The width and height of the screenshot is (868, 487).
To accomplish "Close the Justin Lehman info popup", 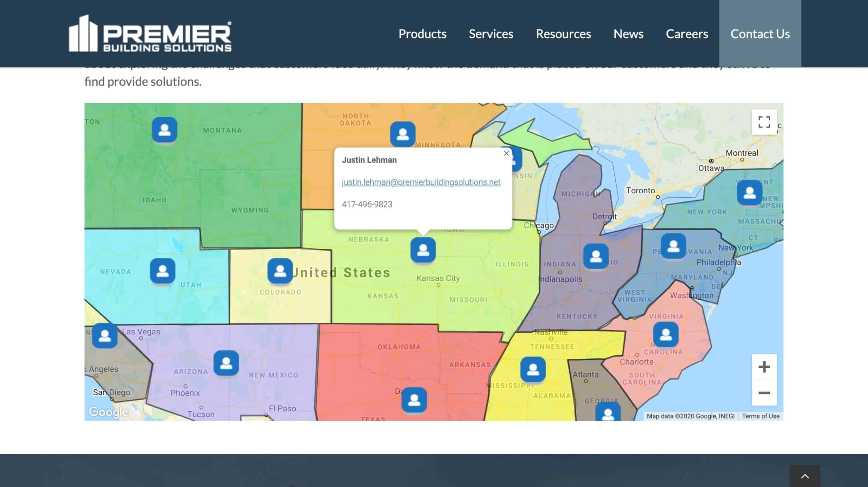I will pyautogui.click(x=506, y=153).
